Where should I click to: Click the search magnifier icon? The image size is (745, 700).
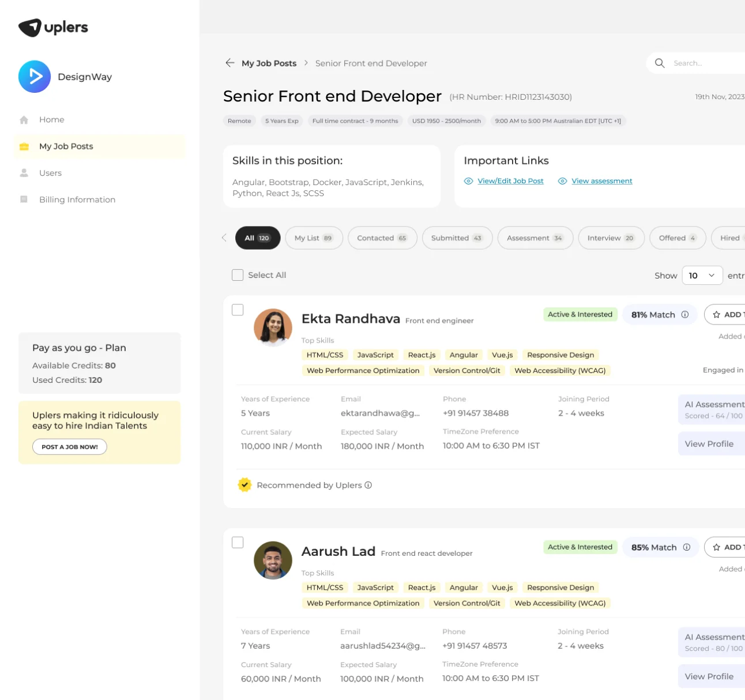point(660,63)
